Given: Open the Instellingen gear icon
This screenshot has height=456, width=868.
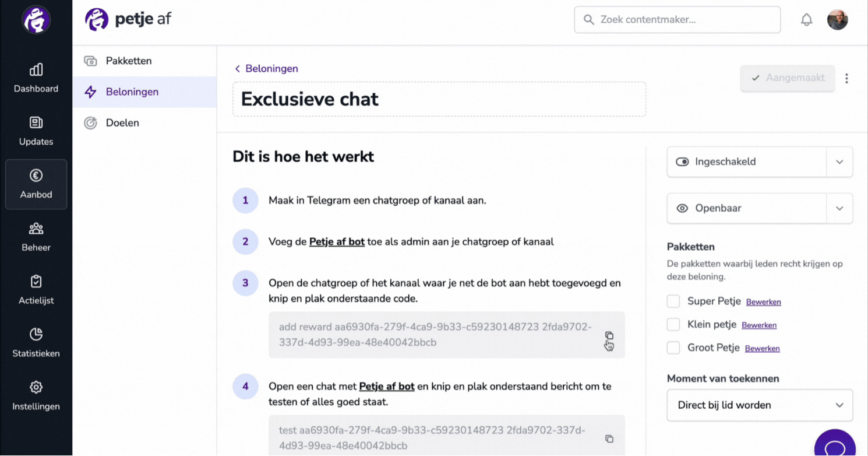Looking at the screenshot, I should tap(36, 387).
